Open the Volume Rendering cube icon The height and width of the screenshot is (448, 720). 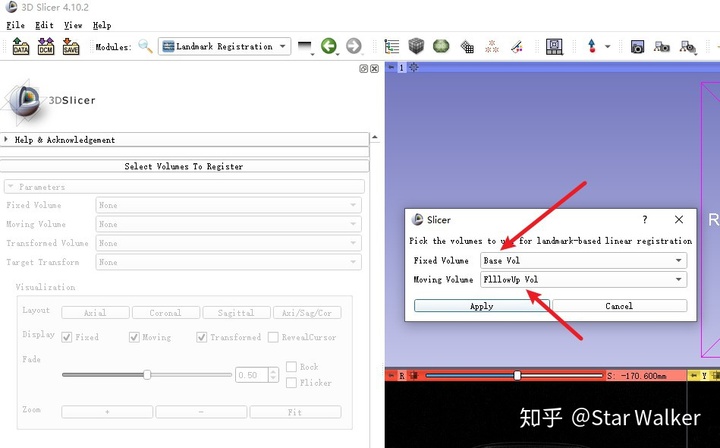pos(416,46)
